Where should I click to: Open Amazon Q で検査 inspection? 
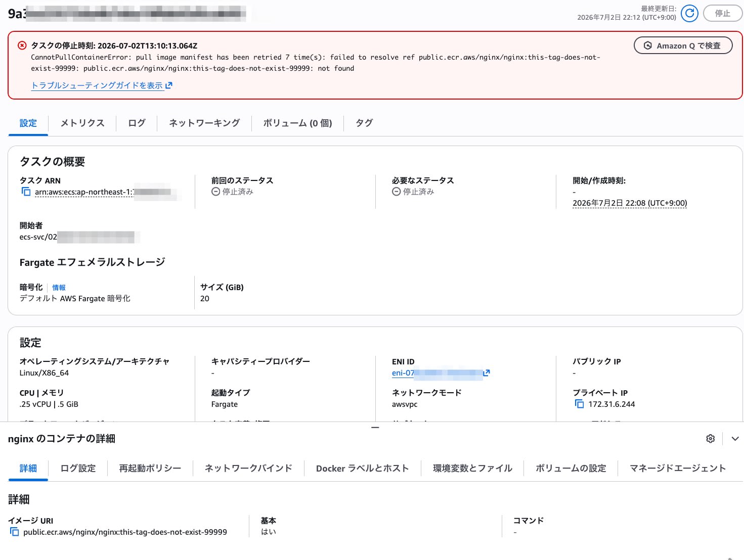(683, 45)
